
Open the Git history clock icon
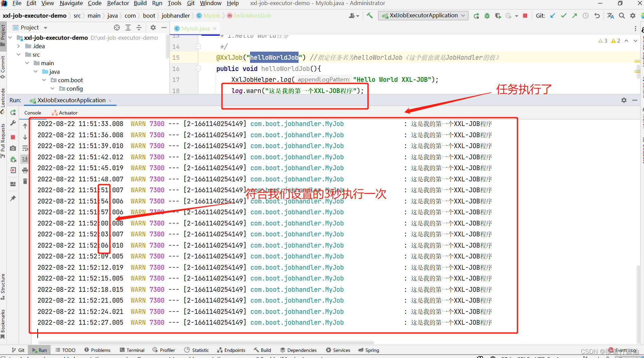586,16
